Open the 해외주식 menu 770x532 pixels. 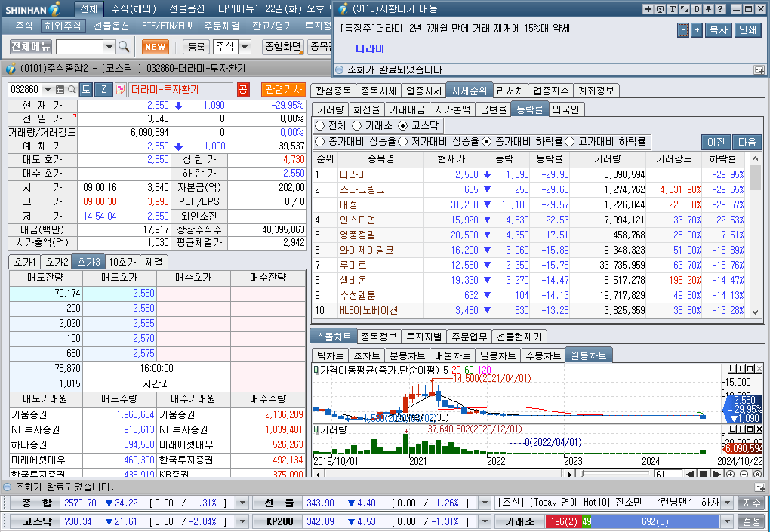tap(63, 26)
